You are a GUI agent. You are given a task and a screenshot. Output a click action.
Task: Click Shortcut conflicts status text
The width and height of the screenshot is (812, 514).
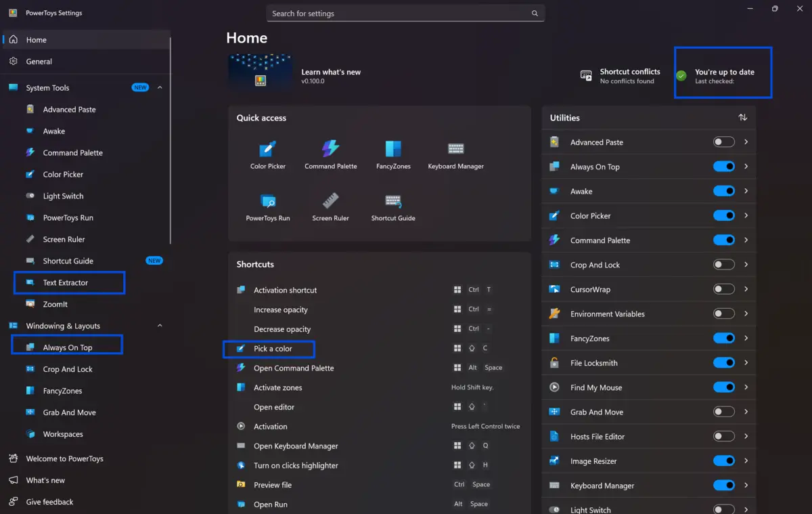(629, 76)
